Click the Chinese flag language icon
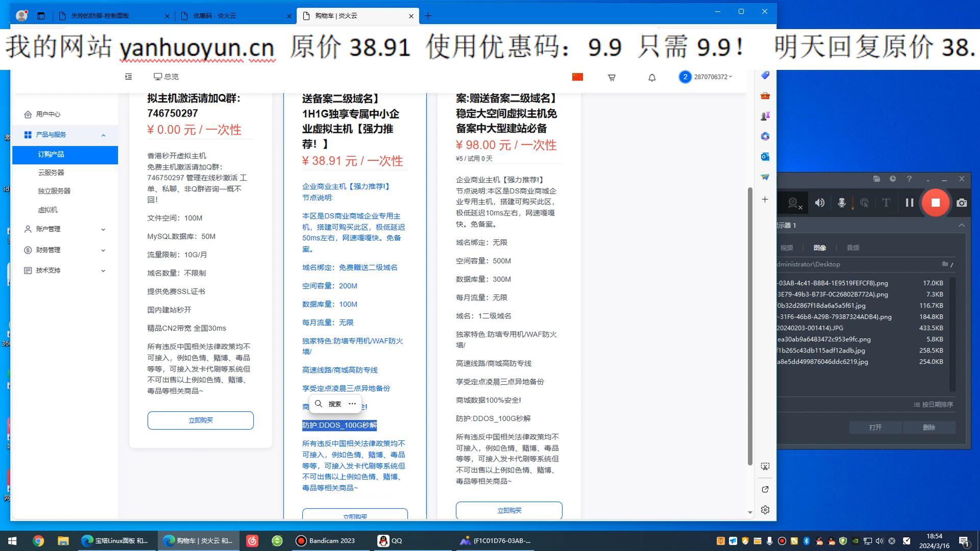 point(577,77)
